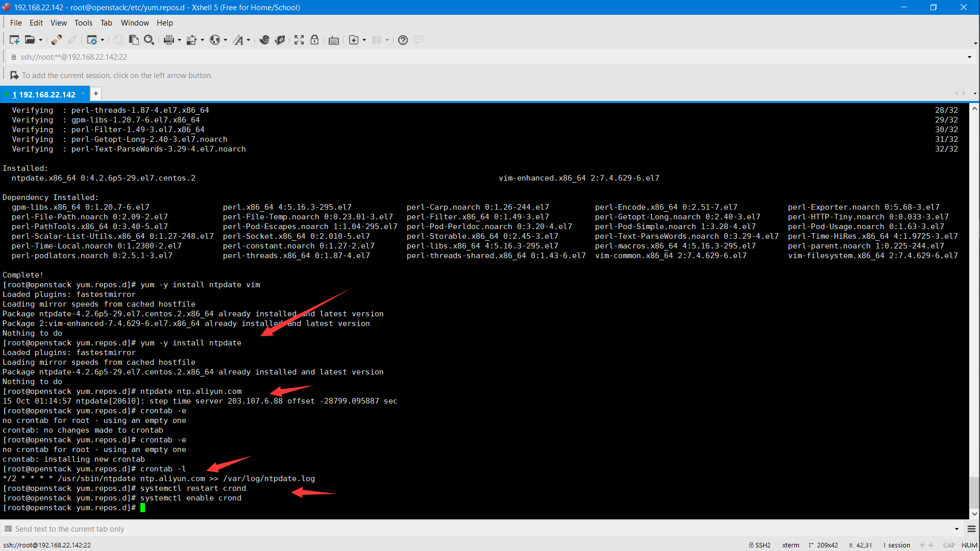The height and width of the screenshot is (551, 980).
Task: Open the Open-session dropdown arrow
Action: (x=41, y=40)
